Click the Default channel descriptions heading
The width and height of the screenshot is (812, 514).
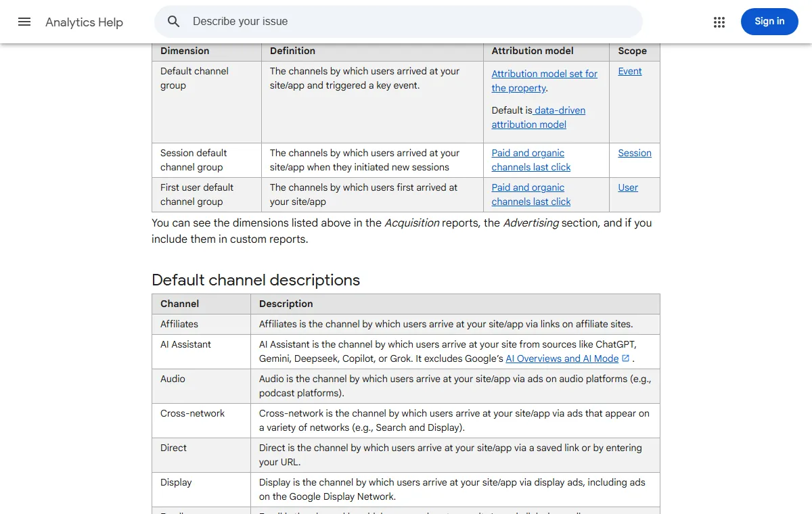click(256, 280)
